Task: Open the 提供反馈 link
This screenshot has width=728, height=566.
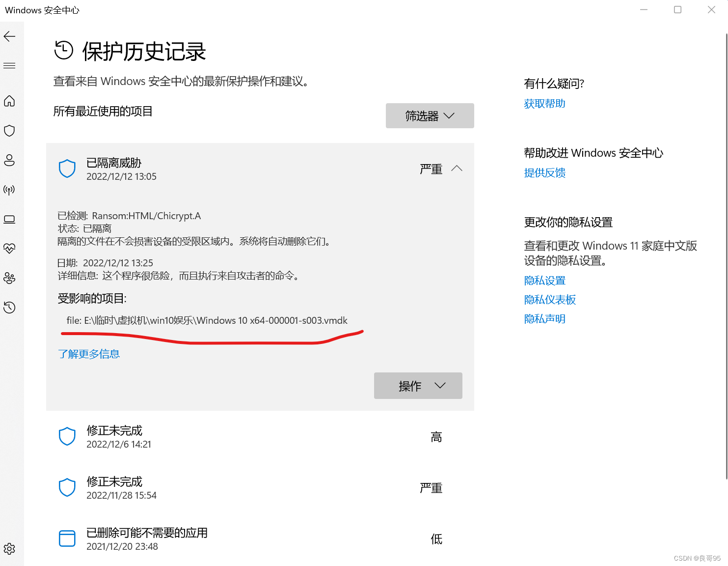Action: pyautogui.click(x=544, y=173)
